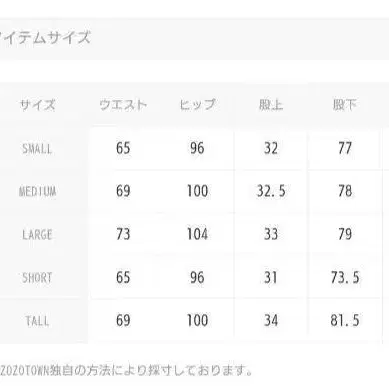Click the LARGE waist value 73

coord(123,234)
